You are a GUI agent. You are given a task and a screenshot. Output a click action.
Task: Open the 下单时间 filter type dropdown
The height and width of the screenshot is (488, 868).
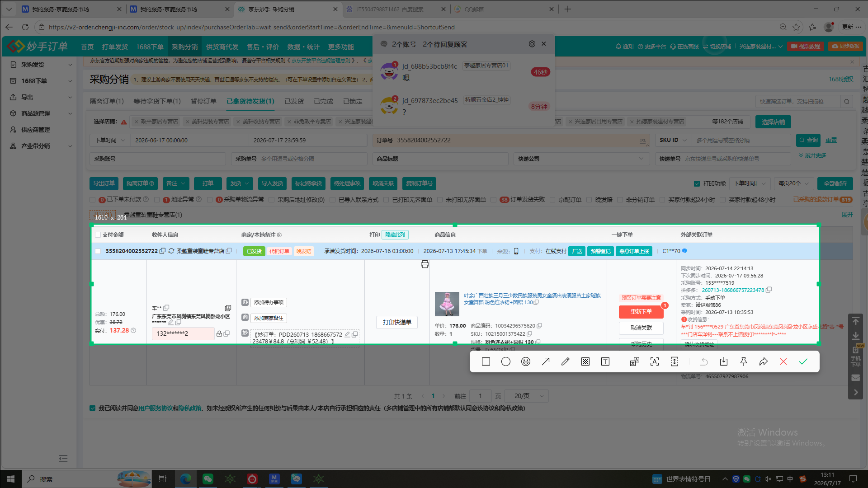110,140
